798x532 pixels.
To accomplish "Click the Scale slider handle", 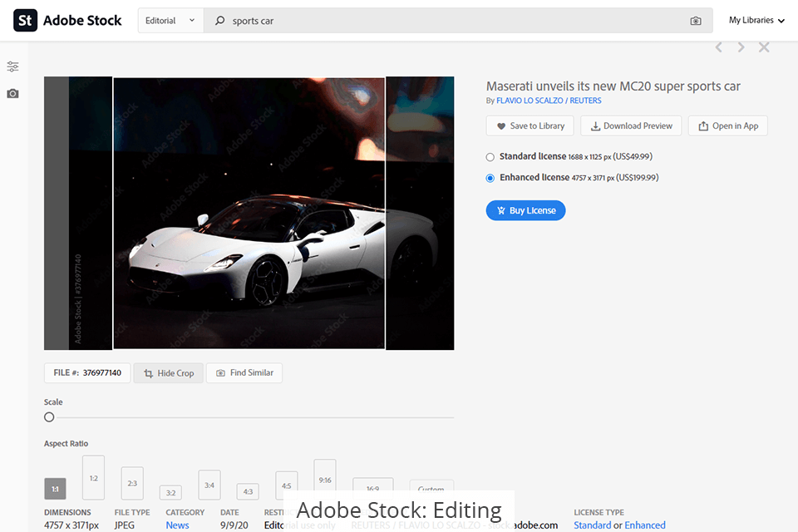I will pyautogui.click(x=49, y=417).
